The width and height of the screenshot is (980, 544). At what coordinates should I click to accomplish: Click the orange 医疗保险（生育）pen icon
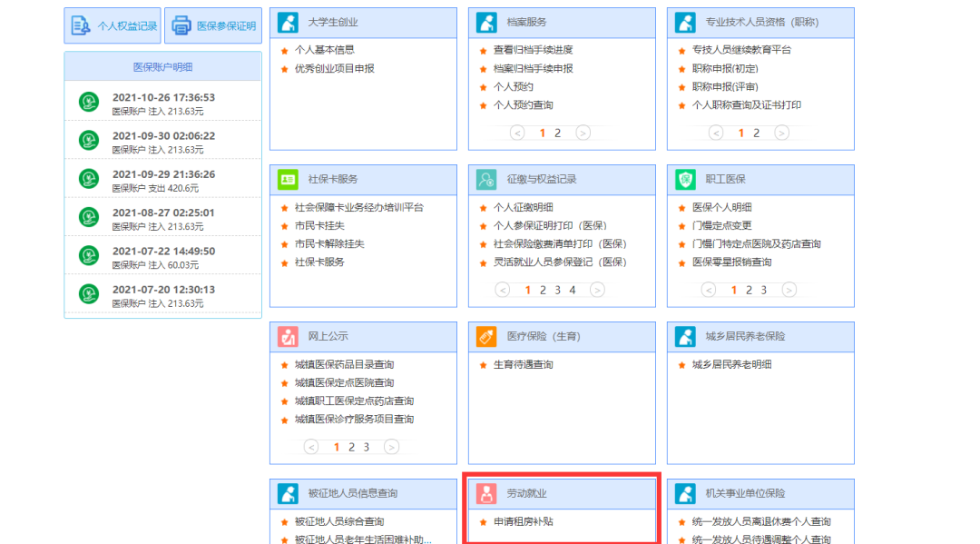(488, 336)
